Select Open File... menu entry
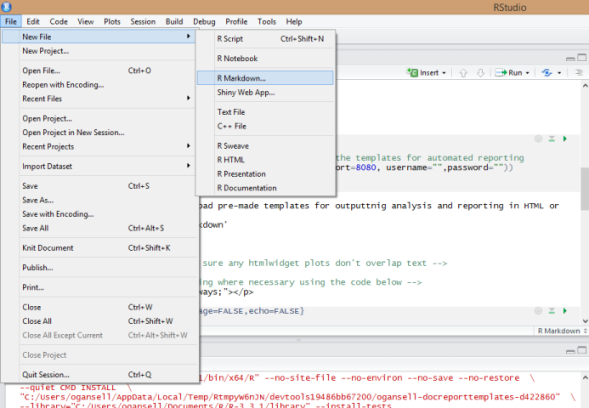This screenshot has width=589, height=408. [x=98, y=70]
